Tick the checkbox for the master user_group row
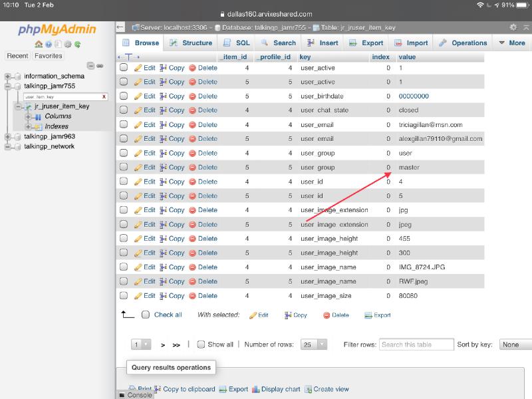This screenshot has height=399, width=532. [x=124, y=168]
